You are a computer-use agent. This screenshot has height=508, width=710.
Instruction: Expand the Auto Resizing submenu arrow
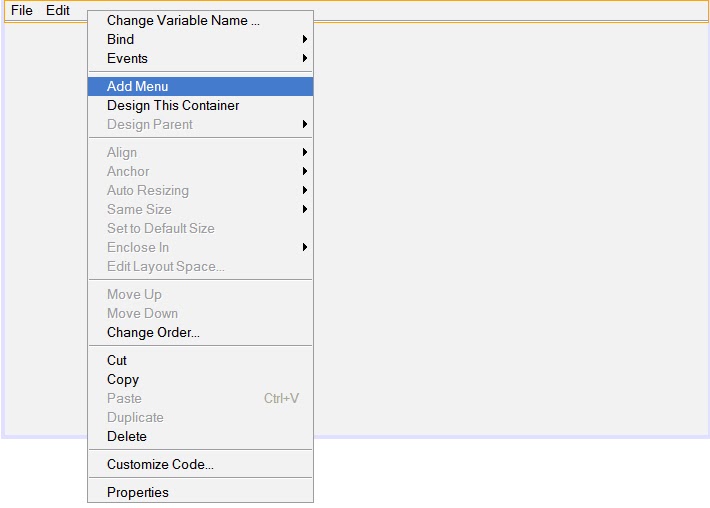click(304, 190)
